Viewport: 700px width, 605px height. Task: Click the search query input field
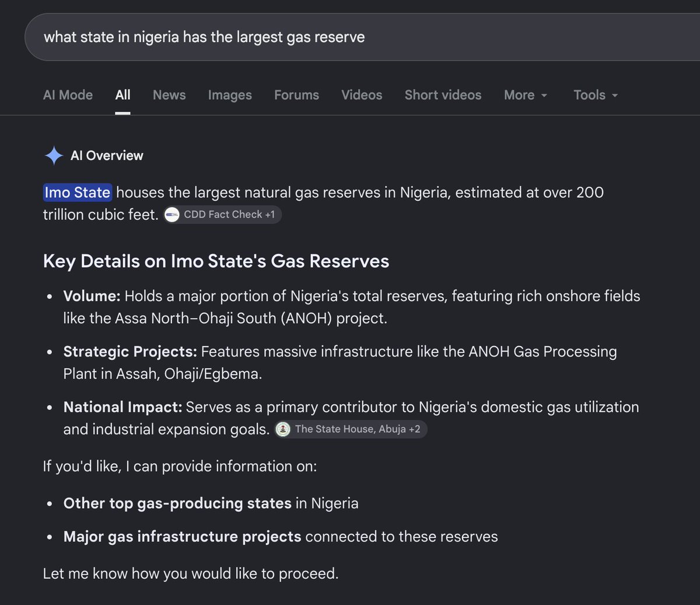tap(362, 37)
